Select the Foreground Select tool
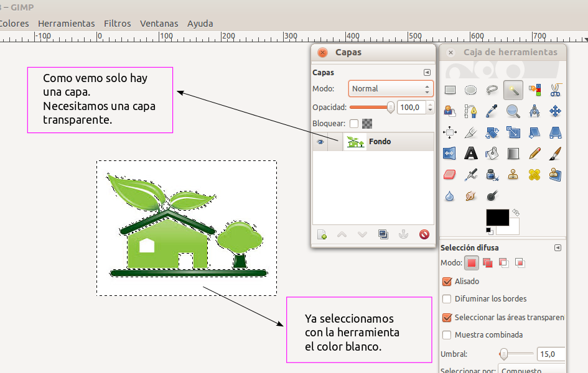Image resolution: width=588 pixels, height=373 pixels. [x=450, y=111]
